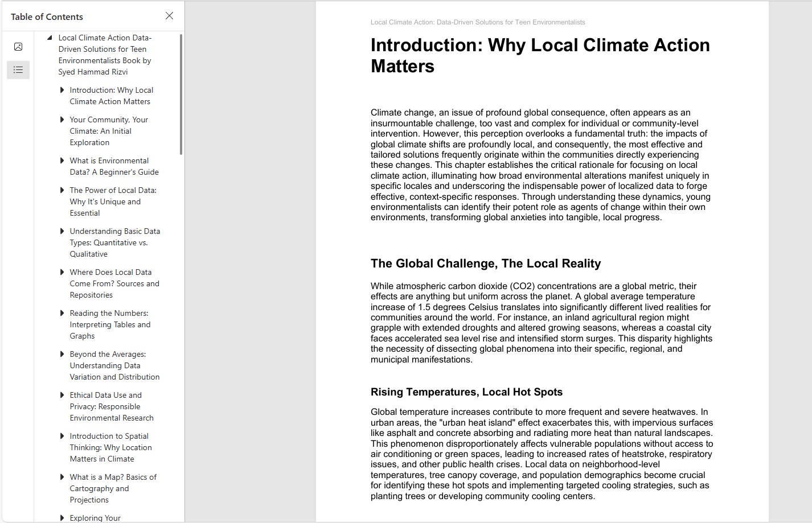Viewport: 812px width, 523px height.
Task: Close the Table of Contents panel
Action: pyautogui.click(x=169, y=16)
